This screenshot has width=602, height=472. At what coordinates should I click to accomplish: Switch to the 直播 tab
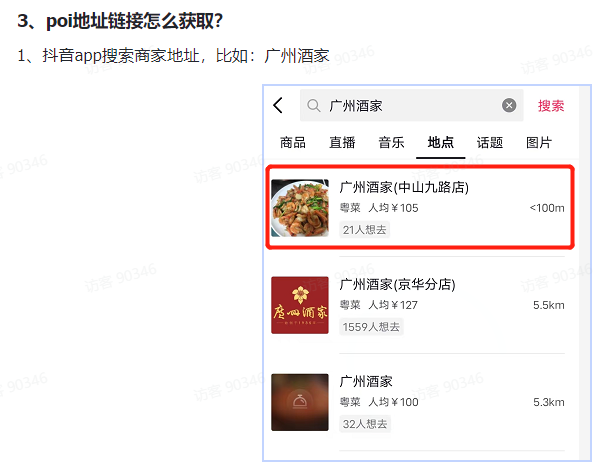(x=342, y=142)
